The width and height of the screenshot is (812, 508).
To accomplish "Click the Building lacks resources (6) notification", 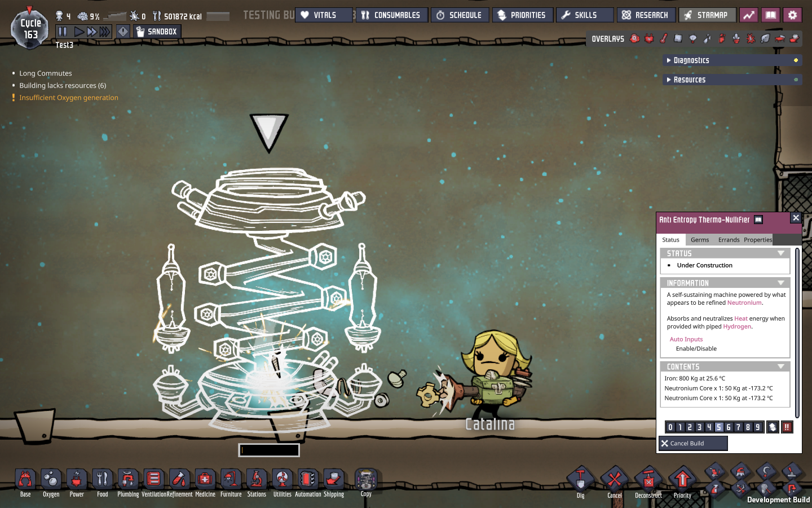I will [x=63, y=86].
